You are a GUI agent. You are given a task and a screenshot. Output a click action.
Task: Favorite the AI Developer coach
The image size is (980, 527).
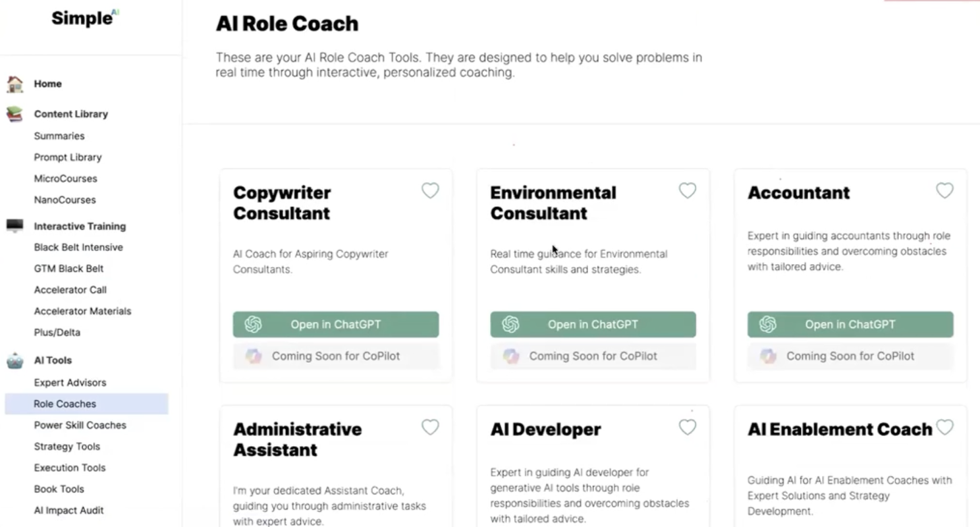pyautogui.click(x=688, y=428)
